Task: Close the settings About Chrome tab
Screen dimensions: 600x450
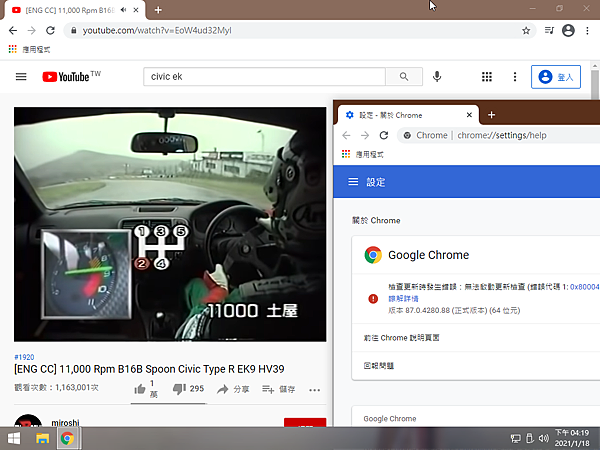Action: (x=470, y=115)
